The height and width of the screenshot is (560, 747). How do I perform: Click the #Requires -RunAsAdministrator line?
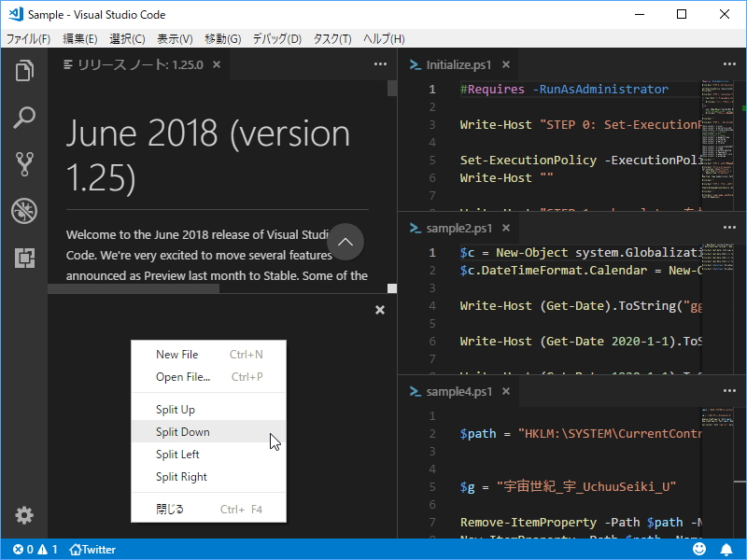[564, 89]
